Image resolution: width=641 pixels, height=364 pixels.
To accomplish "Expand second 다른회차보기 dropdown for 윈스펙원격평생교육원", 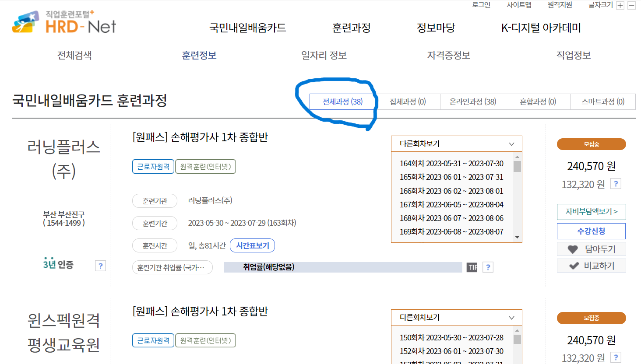I will coord(457,318).
